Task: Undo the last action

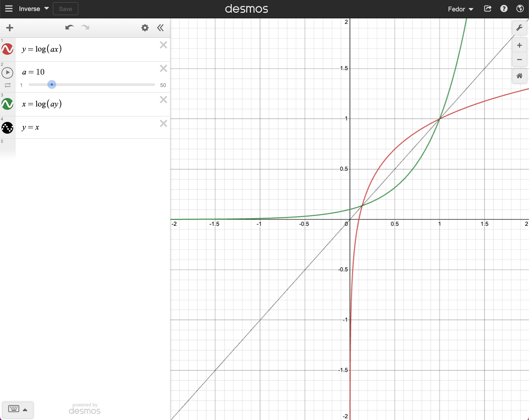Action: 69,28
